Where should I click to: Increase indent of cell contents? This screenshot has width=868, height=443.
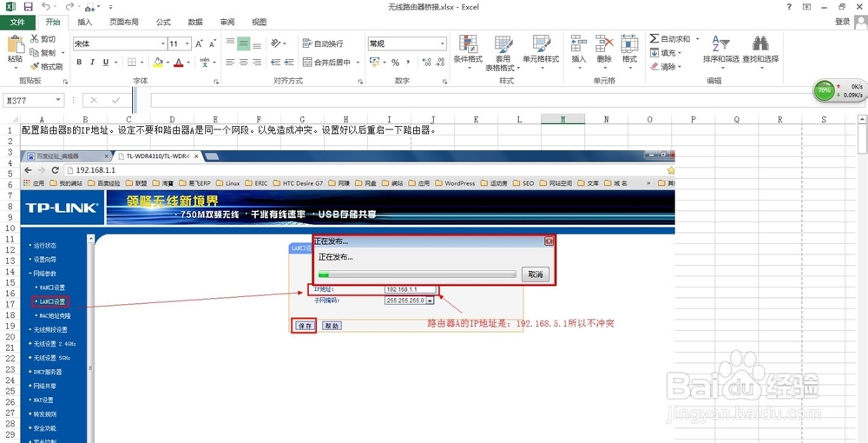tap(288, 63)
